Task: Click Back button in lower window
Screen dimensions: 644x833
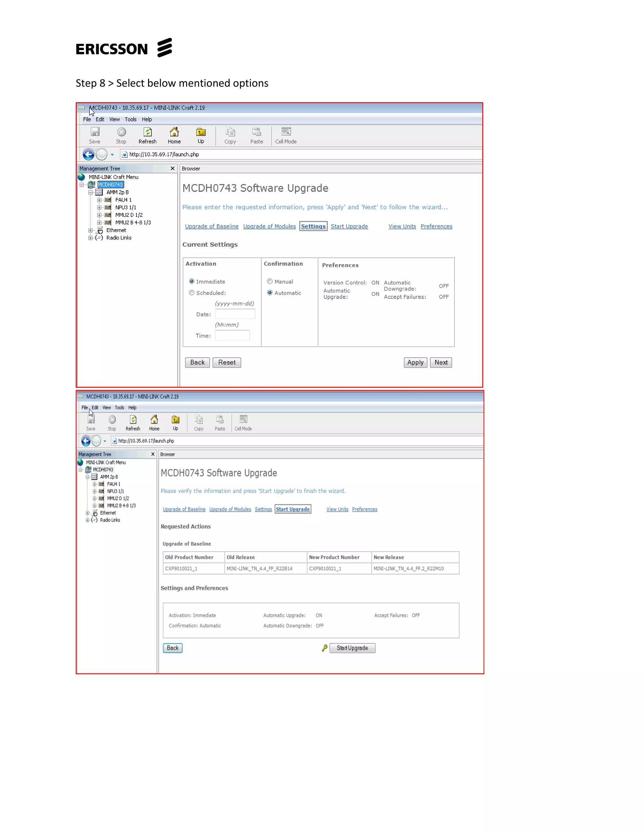Action: click(x=172, y=648)
